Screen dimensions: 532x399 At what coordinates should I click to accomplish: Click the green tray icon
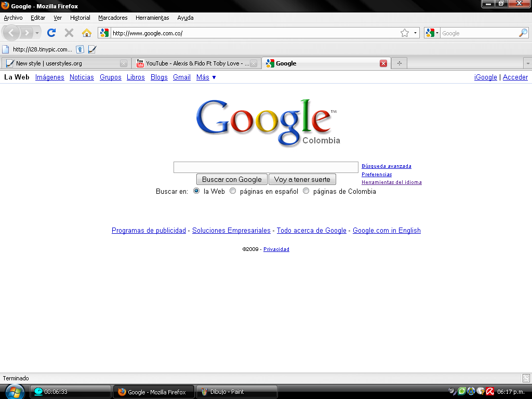[x=462, y=392]
